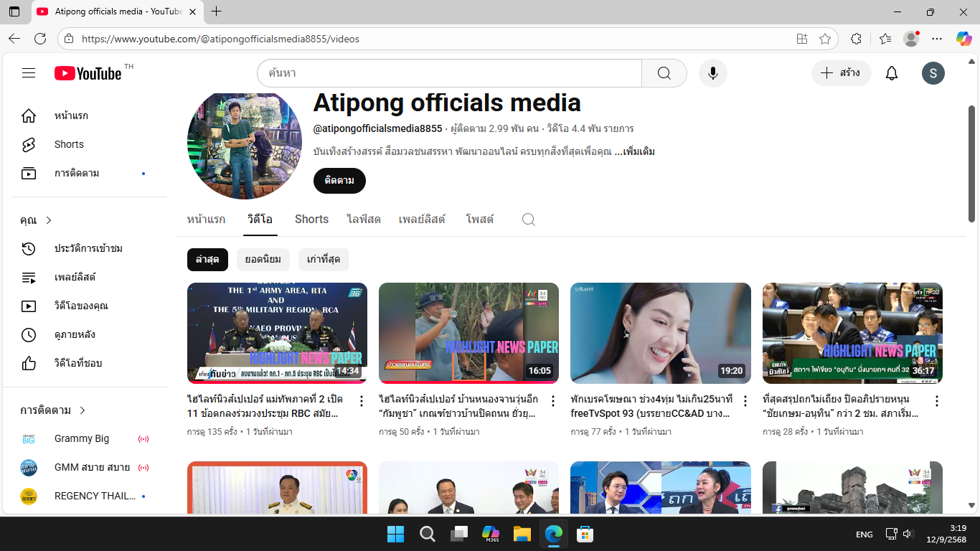
Task: Open the notifications bell
Action: [x=892, y=73]
